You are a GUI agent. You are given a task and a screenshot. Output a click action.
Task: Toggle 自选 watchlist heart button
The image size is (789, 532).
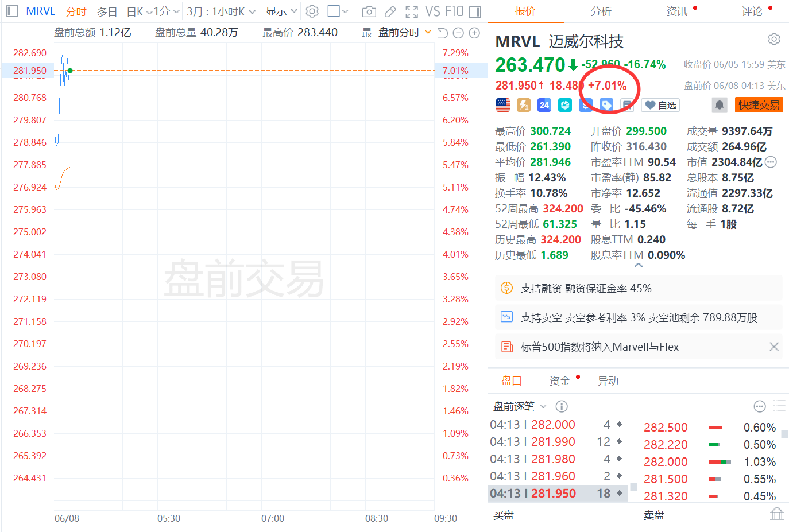tap(662, 105)
